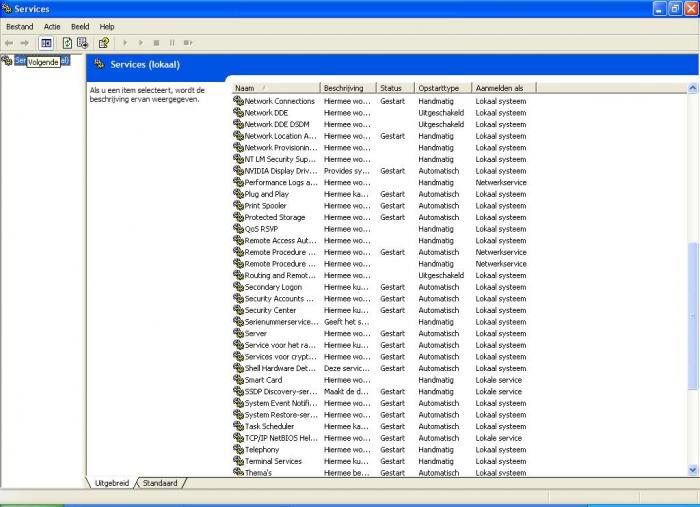
Task: Sort by the Status column header
Action: [x=396, y=88]
